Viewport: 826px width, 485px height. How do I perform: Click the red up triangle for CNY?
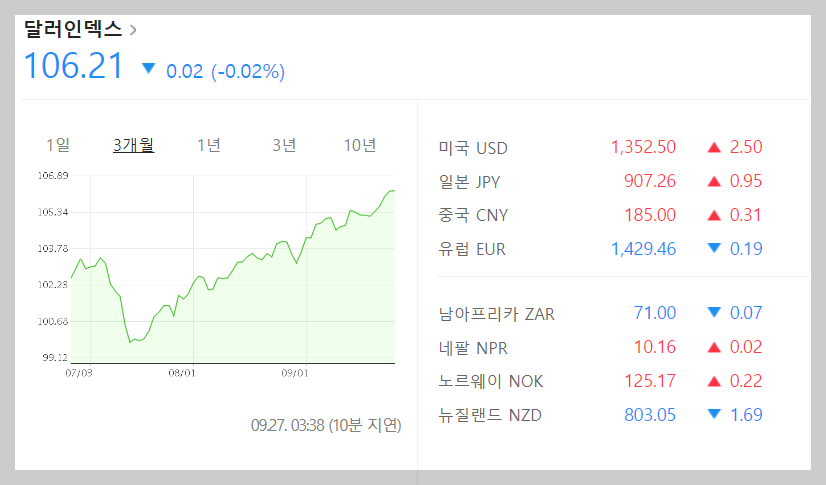(714, 215)
